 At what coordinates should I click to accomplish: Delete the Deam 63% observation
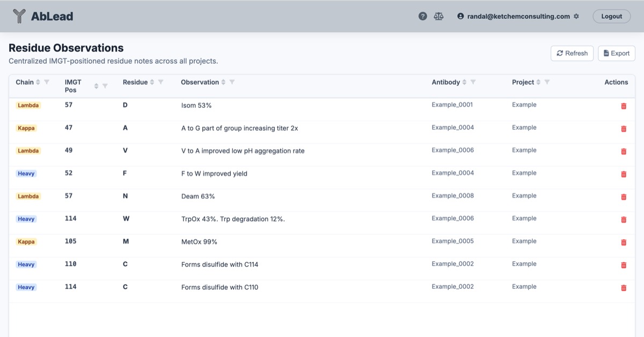(x=623, y=197)
